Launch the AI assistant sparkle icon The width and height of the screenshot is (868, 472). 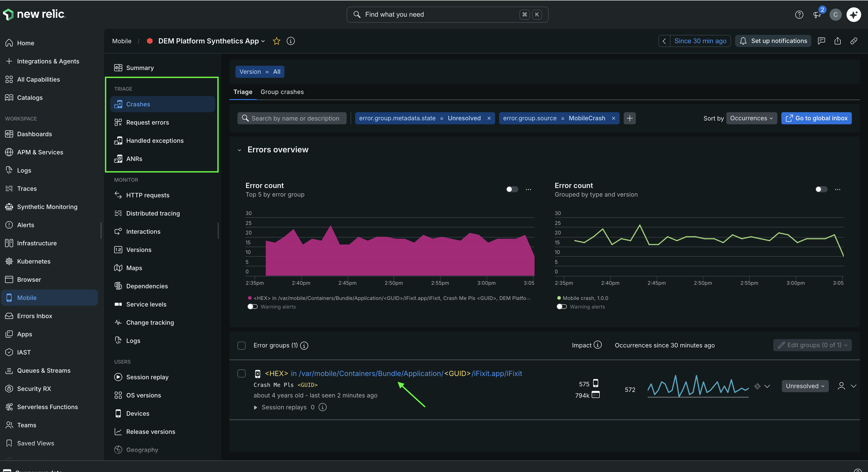point(854,14)
